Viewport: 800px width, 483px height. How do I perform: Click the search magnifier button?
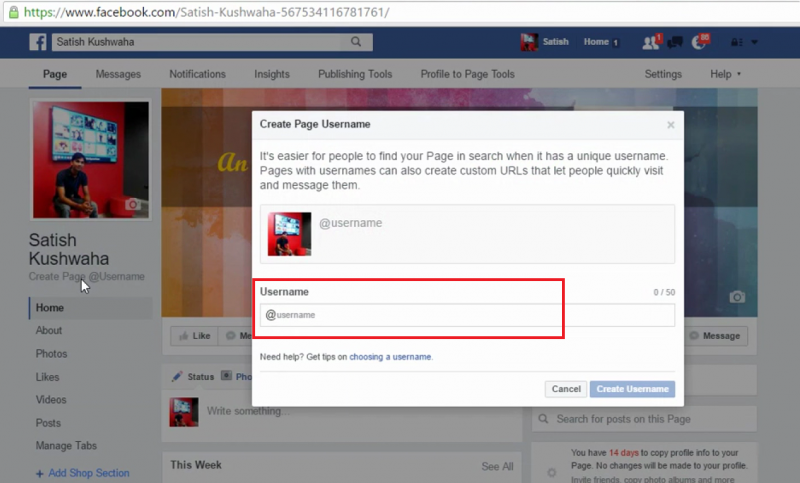point(356,42)
